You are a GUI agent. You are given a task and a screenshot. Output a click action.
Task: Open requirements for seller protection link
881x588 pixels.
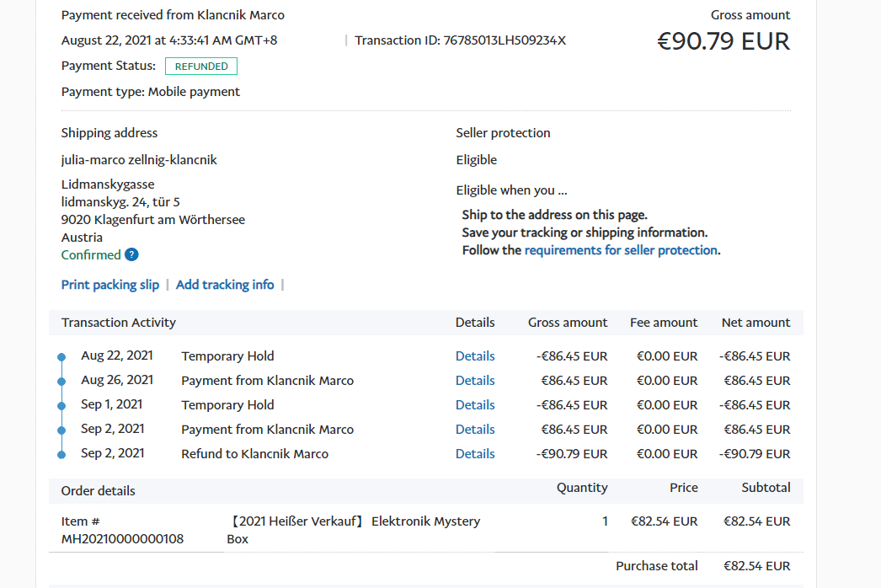click(x=621, y=250)
